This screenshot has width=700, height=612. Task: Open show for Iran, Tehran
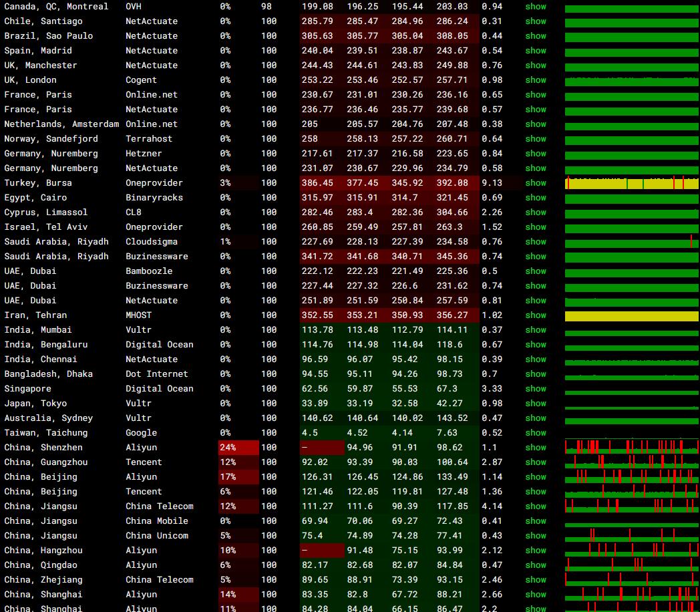click(535, 315)
